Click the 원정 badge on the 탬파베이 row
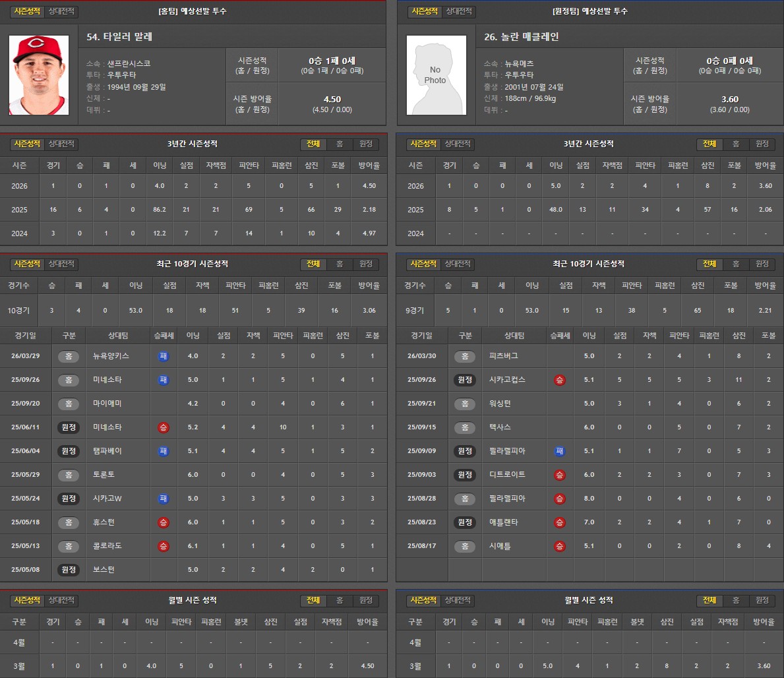The height and width of the screenshot is (678, 784). coord(69,451)
